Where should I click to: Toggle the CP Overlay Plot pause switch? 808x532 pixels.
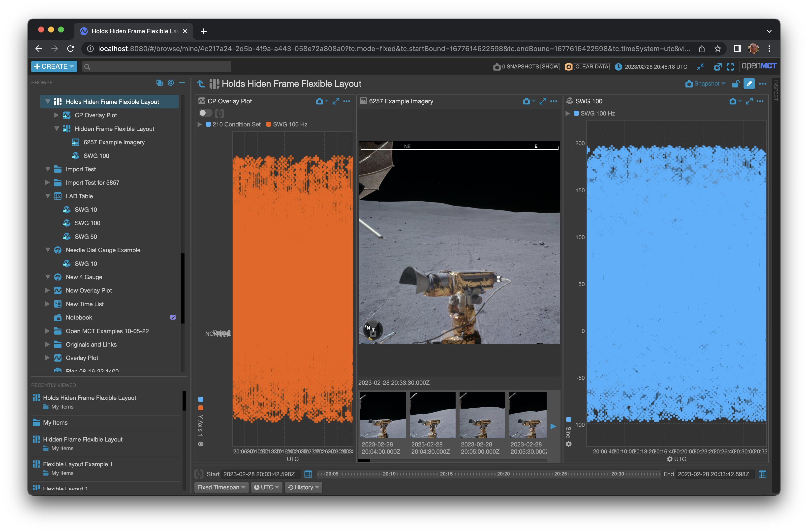pos(205,113)
